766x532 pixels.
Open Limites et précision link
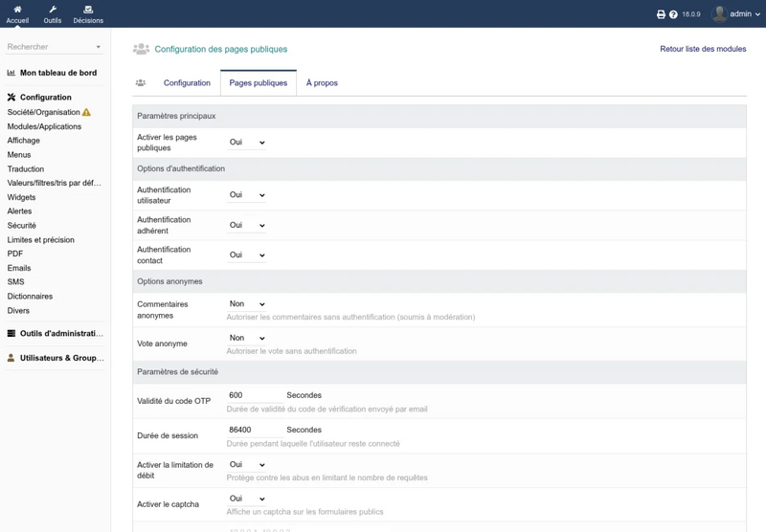pyautogui.click(x=40, y=239)
